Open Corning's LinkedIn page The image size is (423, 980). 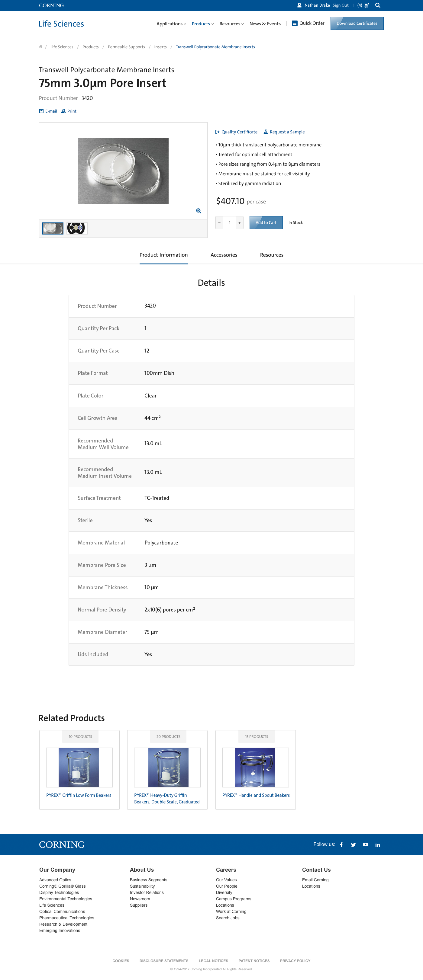click(378, 844)
